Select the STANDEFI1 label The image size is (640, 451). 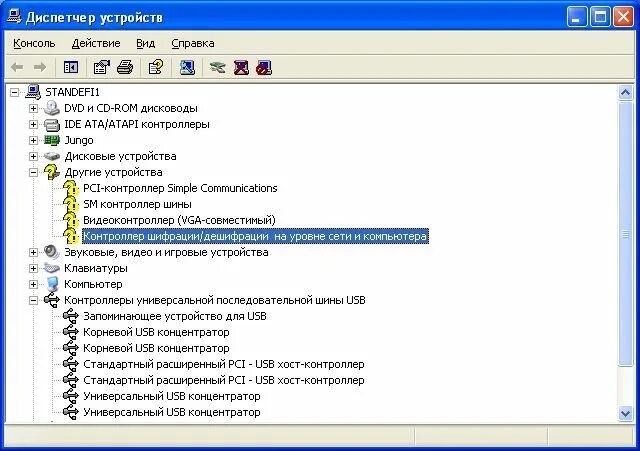click(72, 92)
